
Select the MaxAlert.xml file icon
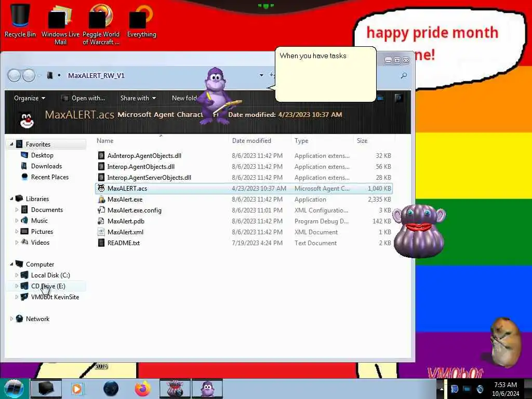pyautogui.click(x=101, y=232)
